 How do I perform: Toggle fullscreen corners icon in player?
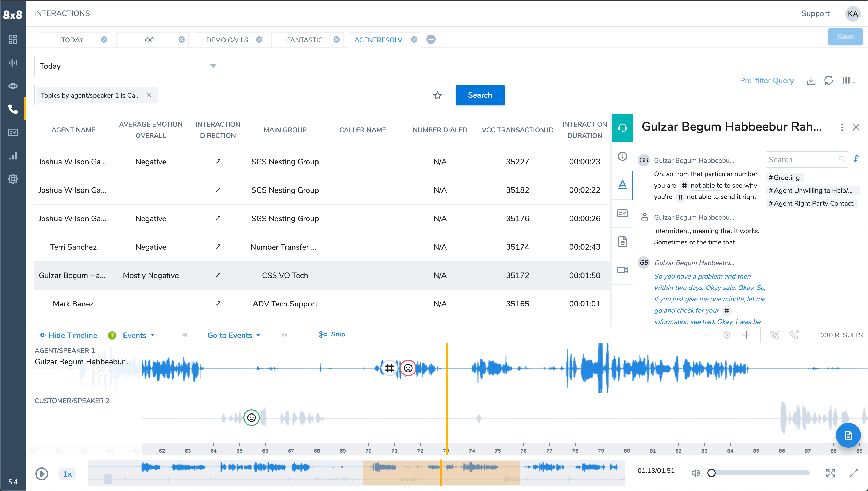(x=831, y=473)
